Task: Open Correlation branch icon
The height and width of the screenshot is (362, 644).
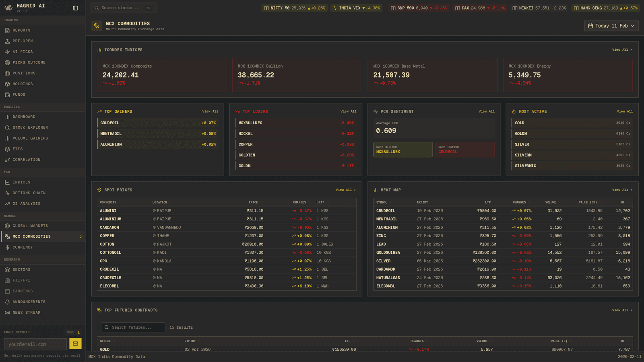Action: tap(7, 160)
